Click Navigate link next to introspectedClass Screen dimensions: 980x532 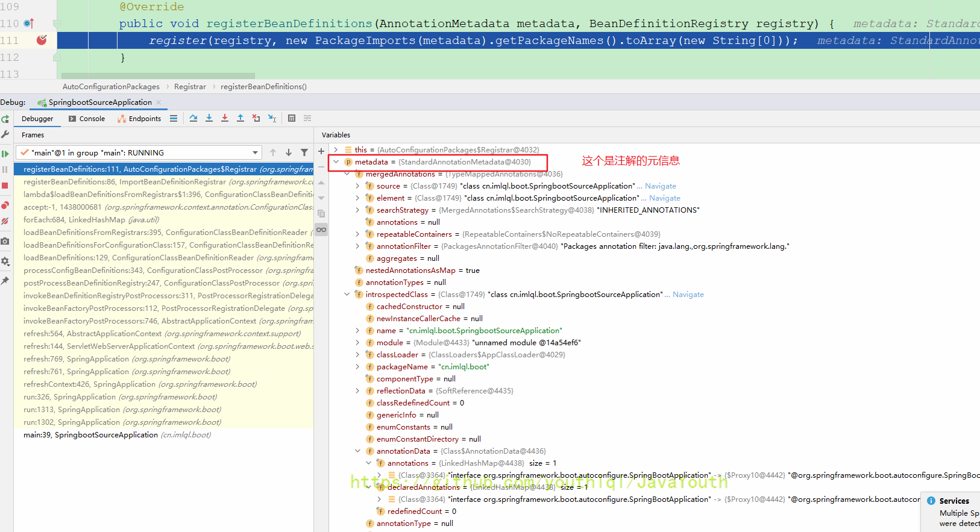click(x=688, y=295)
